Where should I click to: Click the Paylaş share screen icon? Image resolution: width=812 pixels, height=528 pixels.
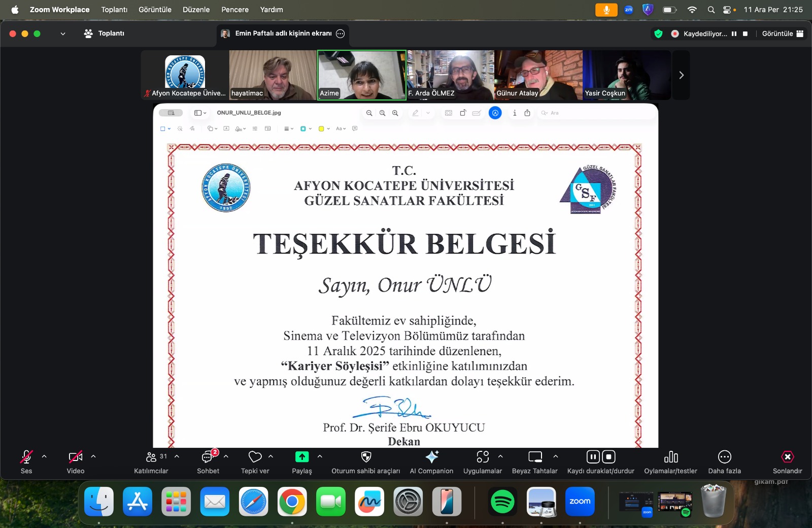[302, 457]
